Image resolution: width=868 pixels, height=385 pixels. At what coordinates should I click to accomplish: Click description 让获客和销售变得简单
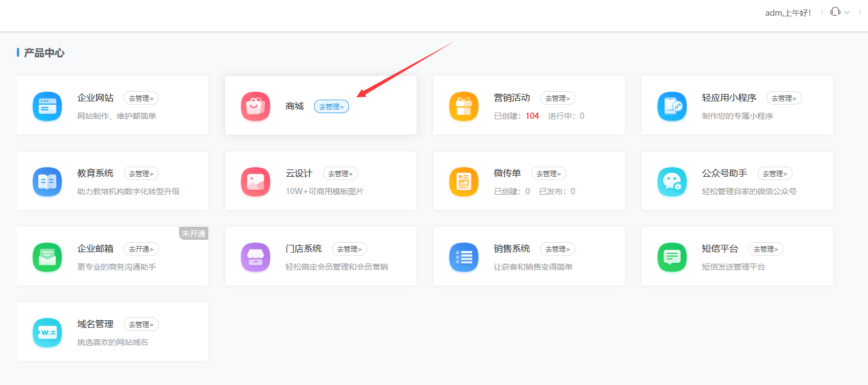click(x=534, y=267)
